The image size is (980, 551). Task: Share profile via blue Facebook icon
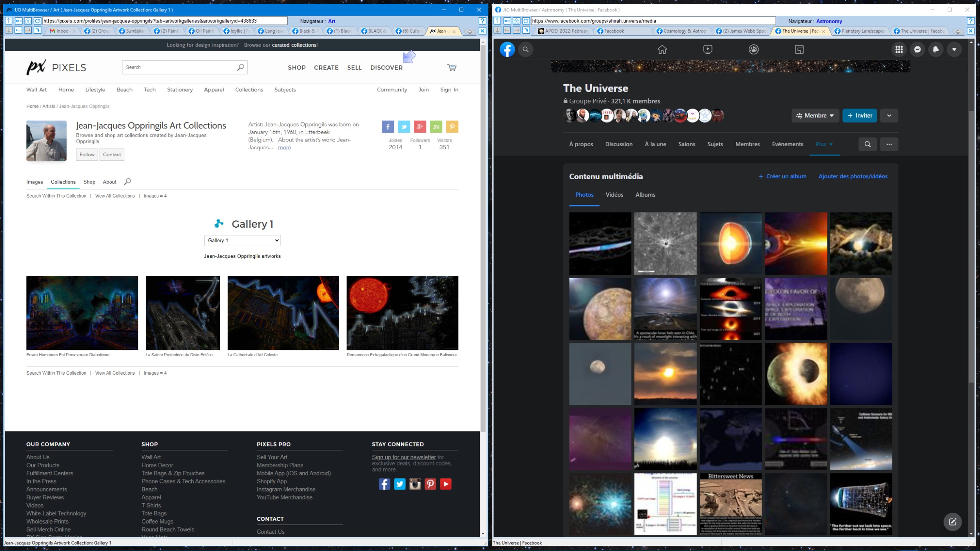[x=388, y=127]
